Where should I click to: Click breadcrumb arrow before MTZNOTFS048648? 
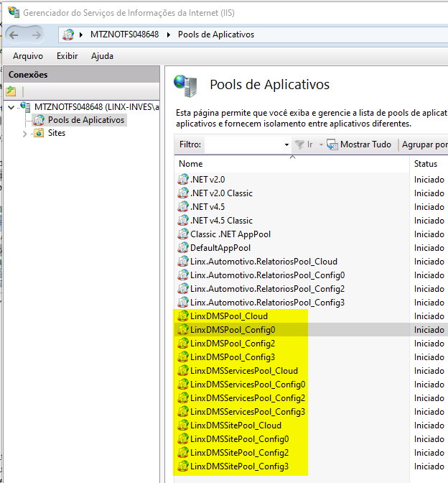81,34
